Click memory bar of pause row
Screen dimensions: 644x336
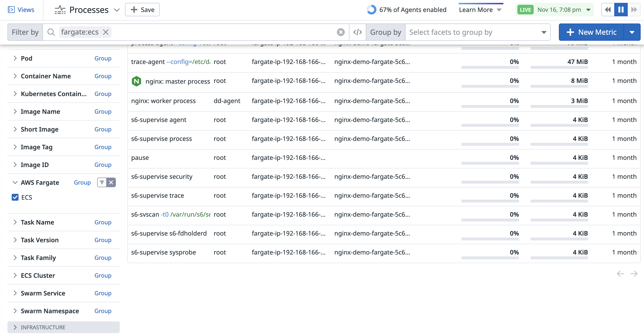coord(559,163)
